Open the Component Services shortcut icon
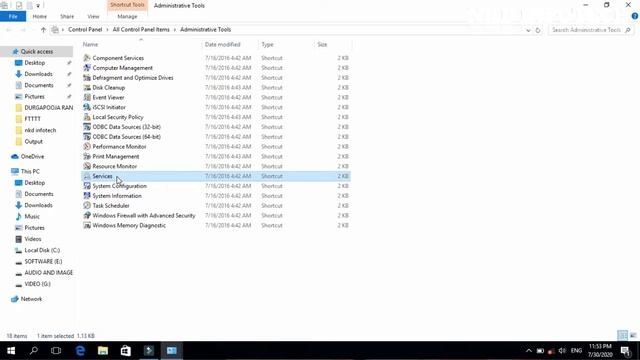The height and width of the screenshot is (360, 640). (x=87, y=58)
